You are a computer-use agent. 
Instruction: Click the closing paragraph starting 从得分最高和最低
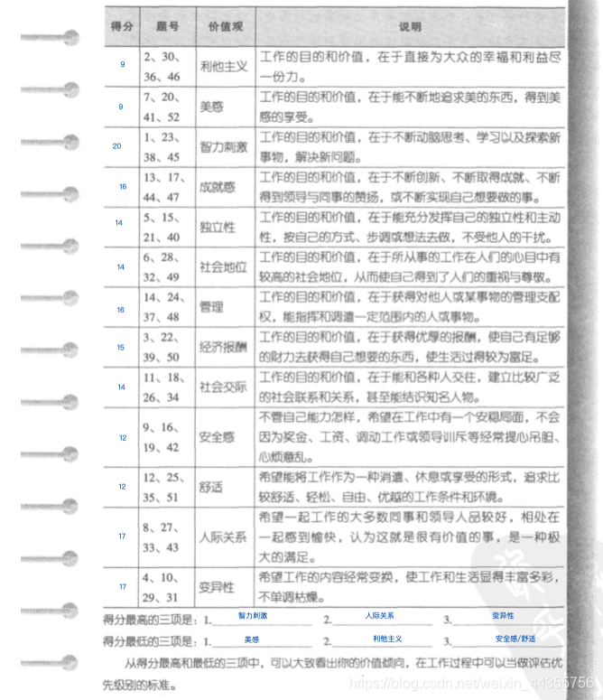coord(333,674)
